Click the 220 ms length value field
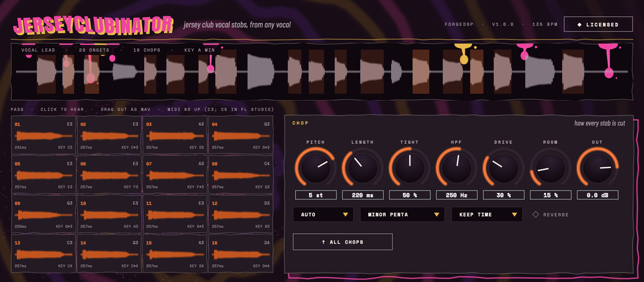 coord(363,195)
